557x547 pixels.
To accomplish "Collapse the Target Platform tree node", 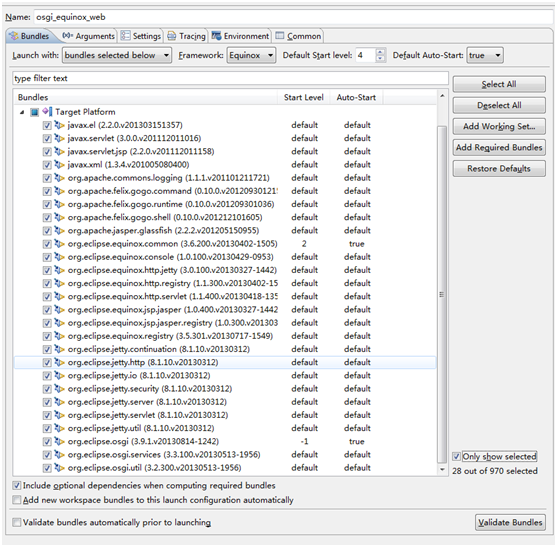I will click(x=22, y=112).
